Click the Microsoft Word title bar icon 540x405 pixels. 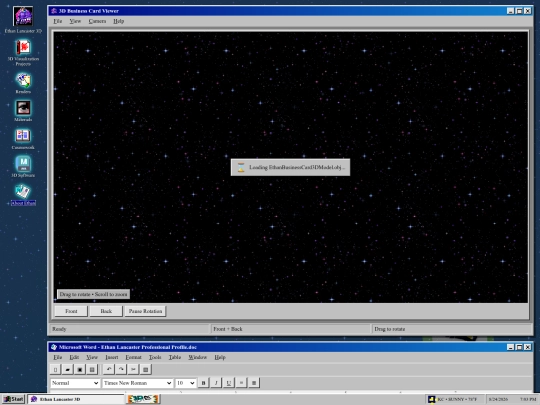pyautogui.click(x=54, y=347)
